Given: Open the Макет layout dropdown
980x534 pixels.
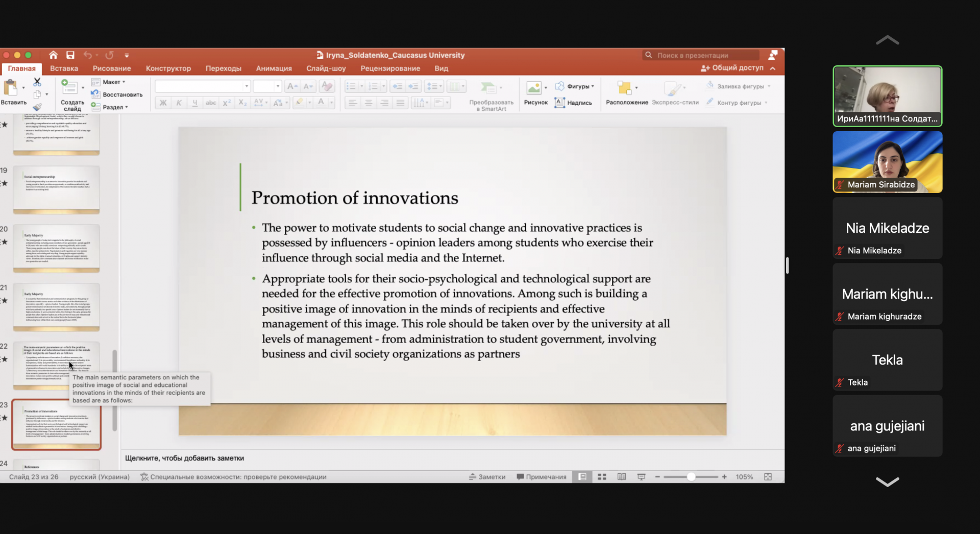Looking at the screenshot, I should [109, 82].
